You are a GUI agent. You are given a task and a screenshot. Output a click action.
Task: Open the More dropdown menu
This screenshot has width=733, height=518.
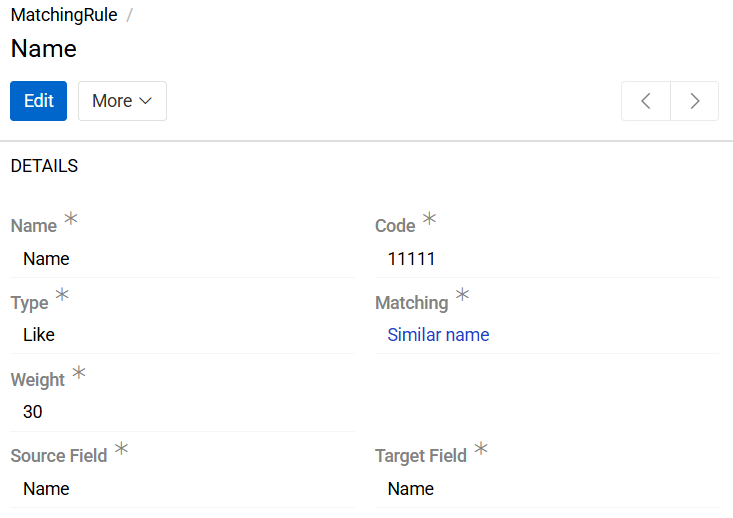coord(122,101)
